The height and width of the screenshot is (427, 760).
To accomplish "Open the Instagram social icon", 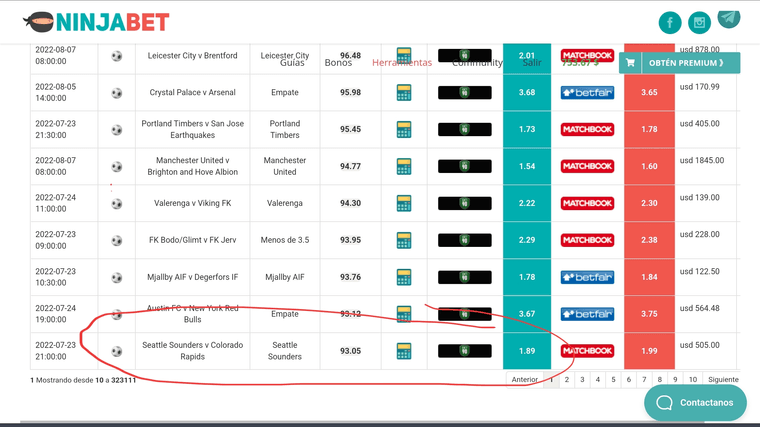I will (699, 22).
